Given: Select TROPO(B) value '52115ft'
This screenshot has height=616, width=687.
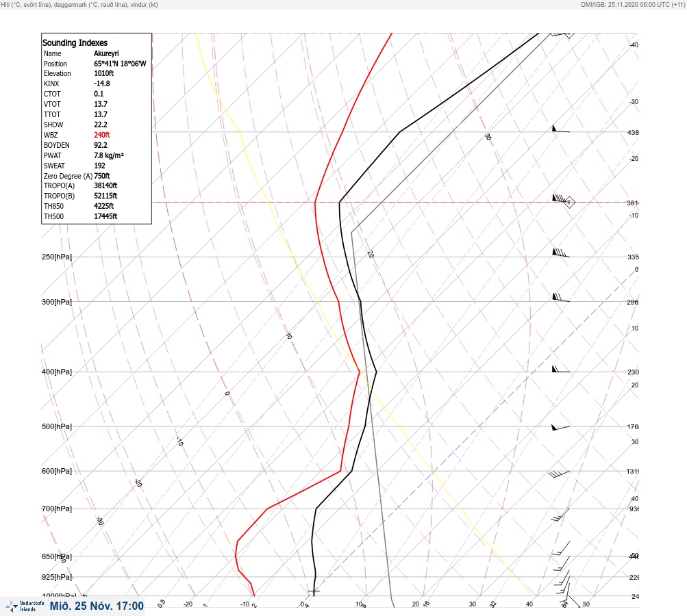Looking at the screenshot, I should point(105,196).
